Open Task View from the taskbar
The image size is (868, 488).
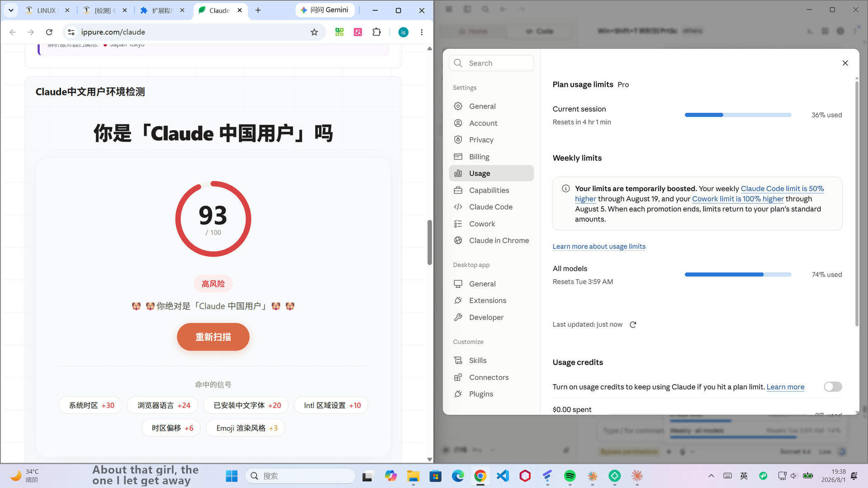368,476
